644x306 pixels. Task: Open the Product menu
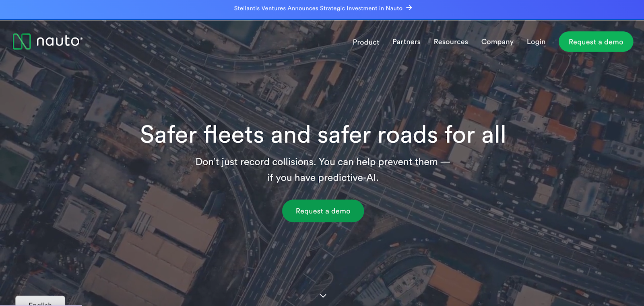click(366, 42)
